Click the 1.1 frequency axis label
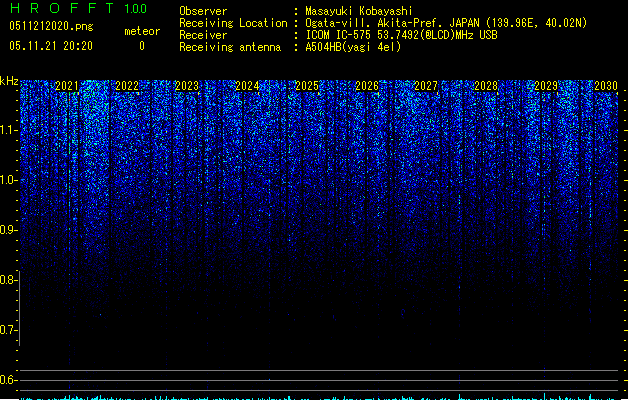 point(9,130)
